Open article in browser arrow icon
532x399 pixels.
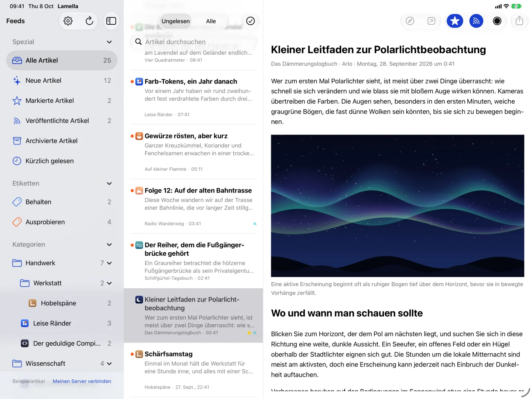(431, 21)
